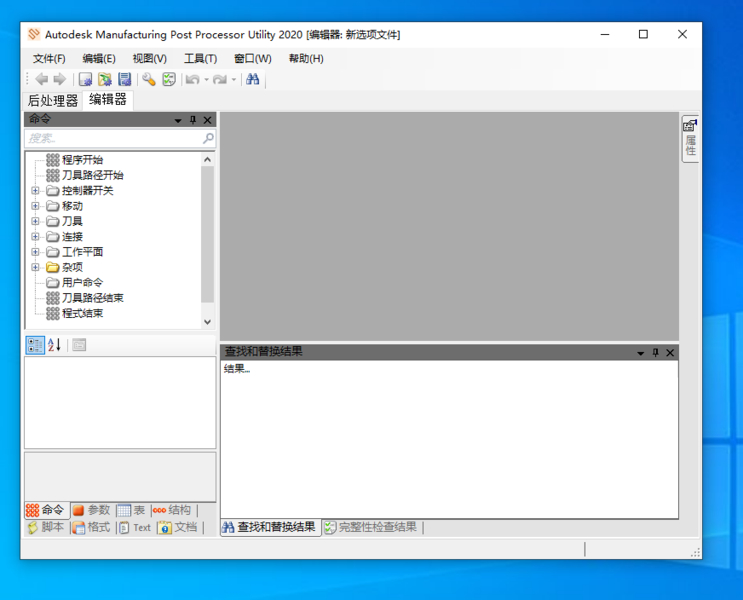
Task: Open the 文件(F) menu
Action: point(49,59)
